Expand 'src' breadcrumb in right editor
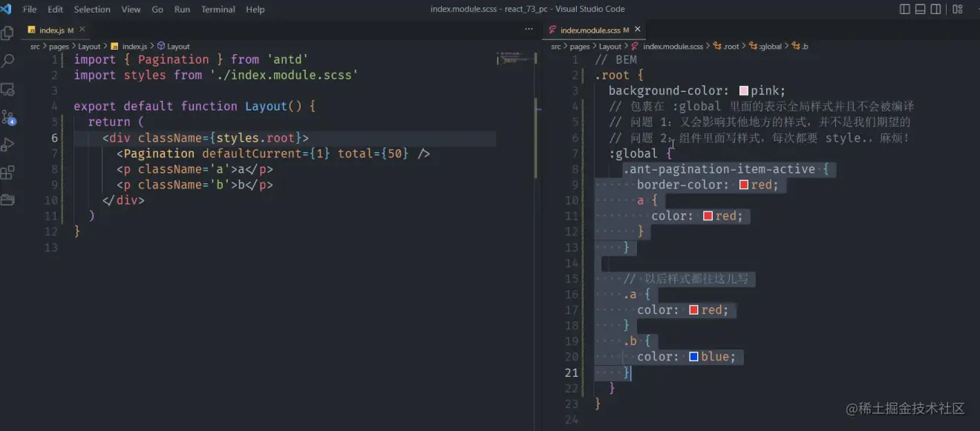Screen dimensions: 980x431 555,46
